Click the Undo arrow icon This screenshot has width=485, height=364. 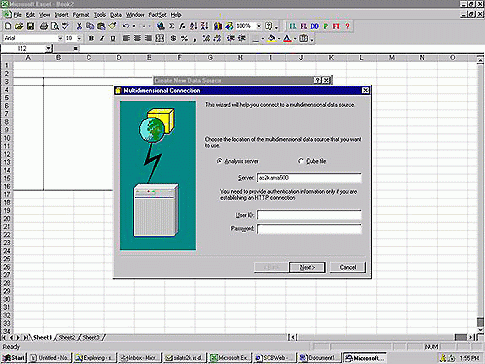click(x=125, y=26)
